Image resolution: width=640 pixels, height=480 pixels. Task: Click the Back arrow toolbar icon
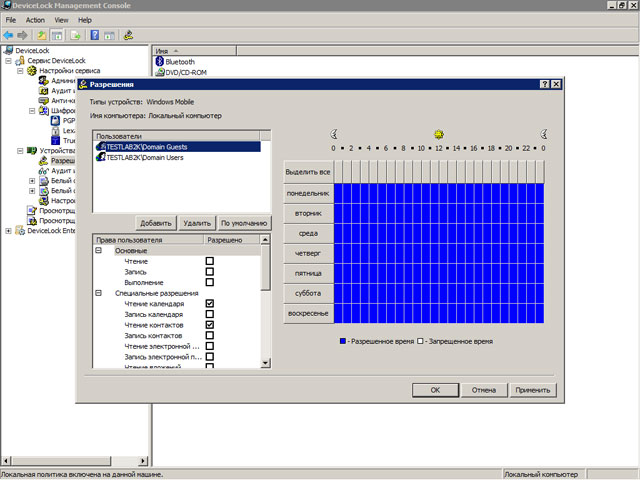click(x=9, y=35)
